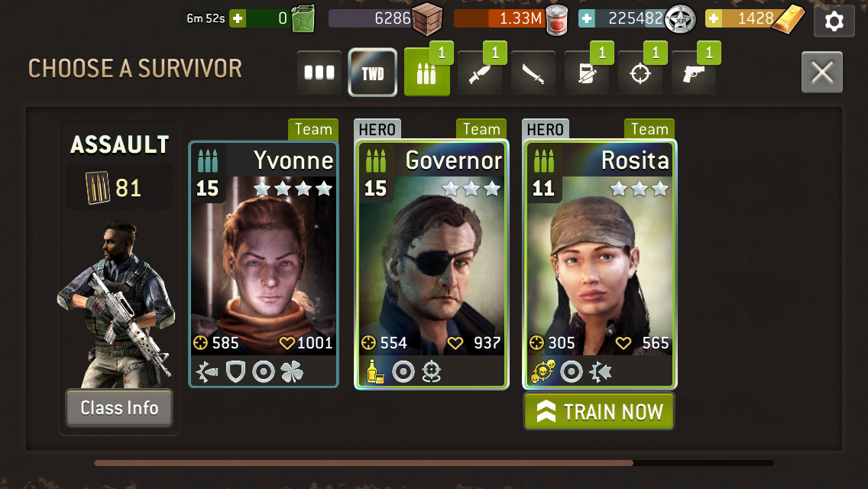Add gas with green plus button

click(x=238, y=18)
